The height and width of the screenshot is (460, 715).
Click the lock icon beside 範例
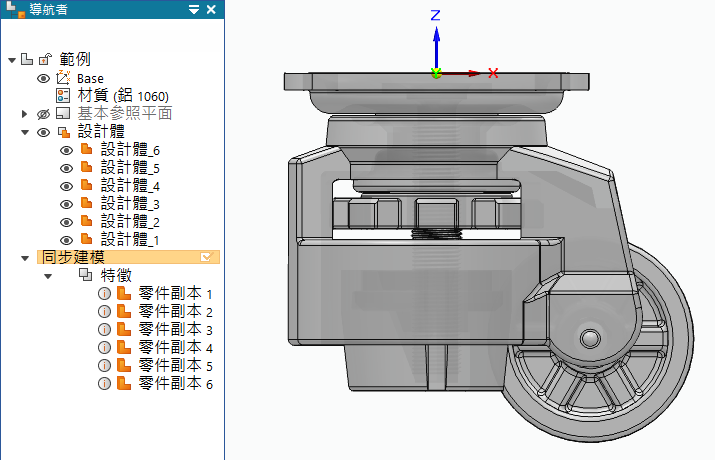44,60
